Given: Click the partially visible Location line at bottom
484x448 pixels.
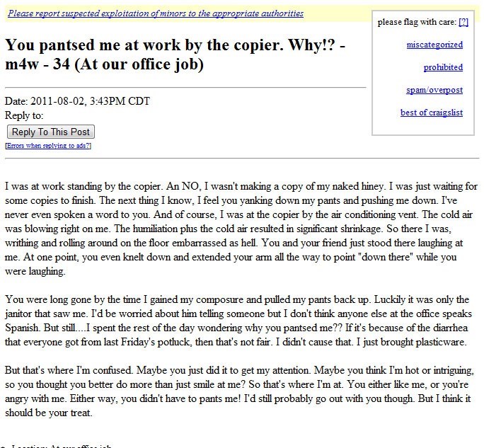Looking at the screenshot, I should pyautogui.click(x=61, y=446).
